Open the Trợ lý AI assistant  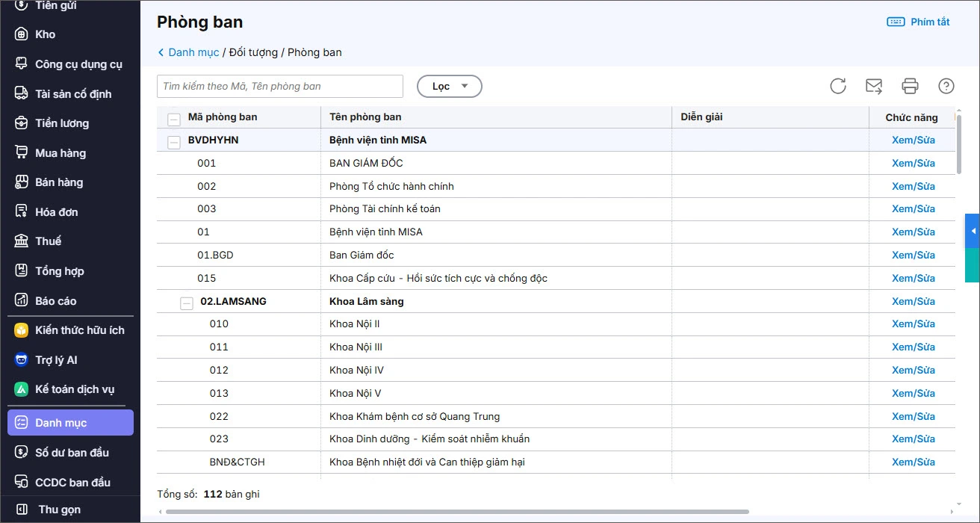click(56, 360)
